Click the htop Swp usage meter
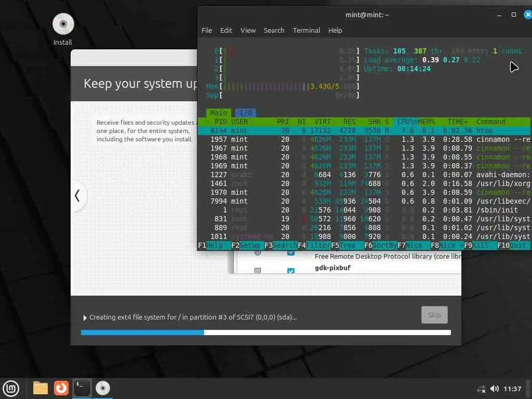This screenshot has width=532, height=399. (x=283, y=96)
